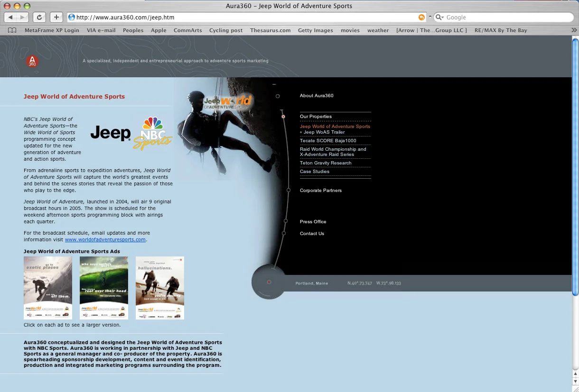Open Corporate Partners nav link
579x392 pixels.
tap(320, 191)
